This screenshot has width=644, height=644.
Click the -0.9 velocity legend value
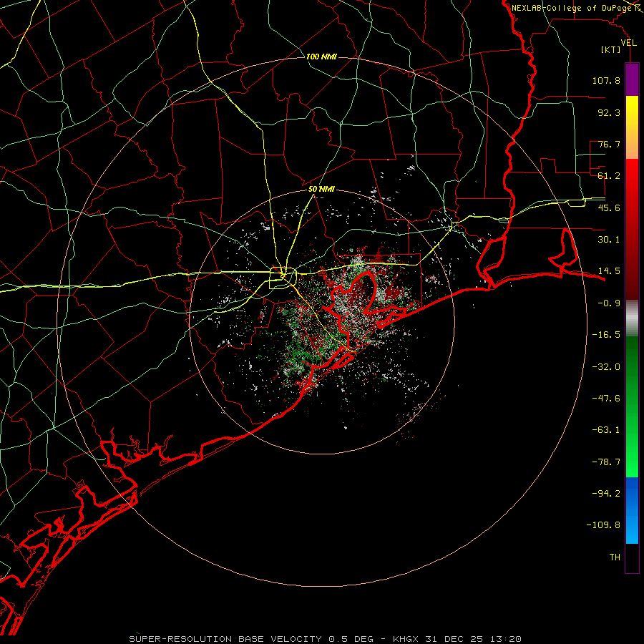609,303
